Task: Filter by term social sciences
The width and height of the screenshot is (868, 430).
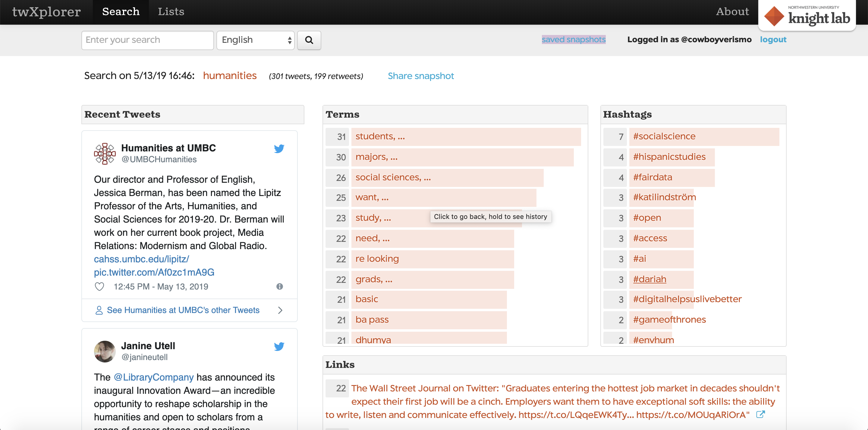Action: point(447,178)
